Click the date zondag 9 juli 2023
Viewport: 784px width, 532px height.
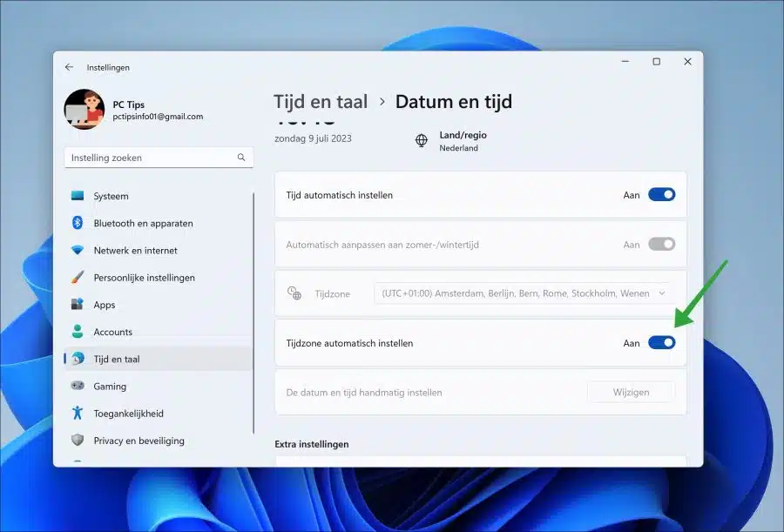(x=313, y=138)
